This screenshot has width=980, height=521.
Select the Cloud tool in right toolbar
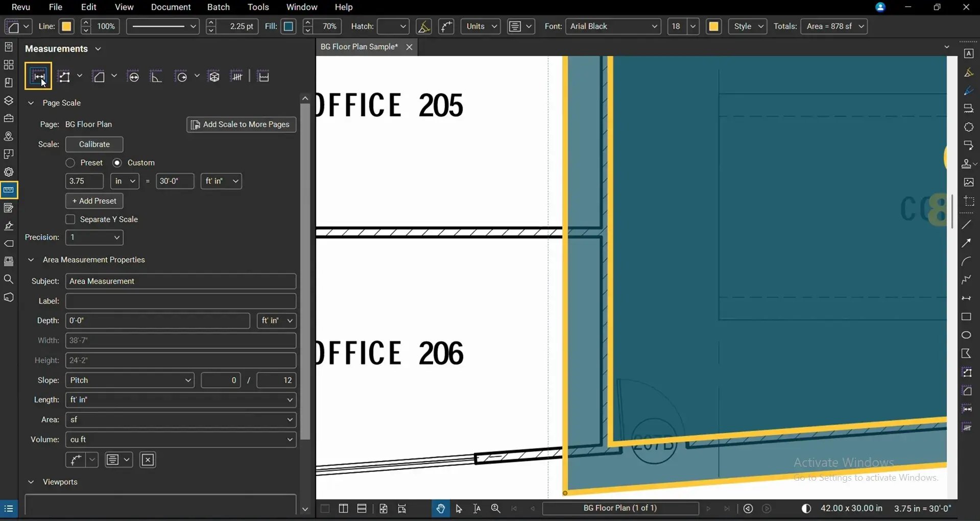pos(969,127)
